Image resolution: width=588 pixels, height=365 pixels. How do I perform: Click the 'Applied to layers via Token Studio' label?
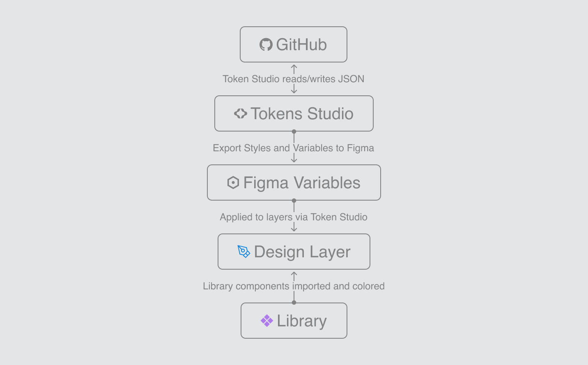point(294,217)
